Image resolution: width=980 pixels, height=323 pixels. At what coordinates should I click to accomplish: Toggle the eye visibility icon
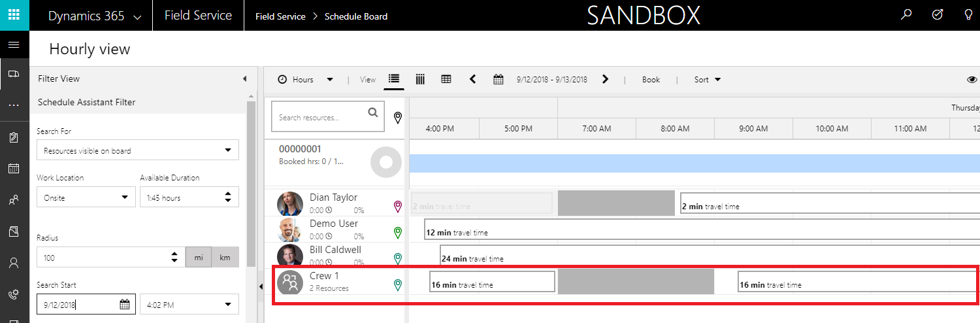coord(972,80)
